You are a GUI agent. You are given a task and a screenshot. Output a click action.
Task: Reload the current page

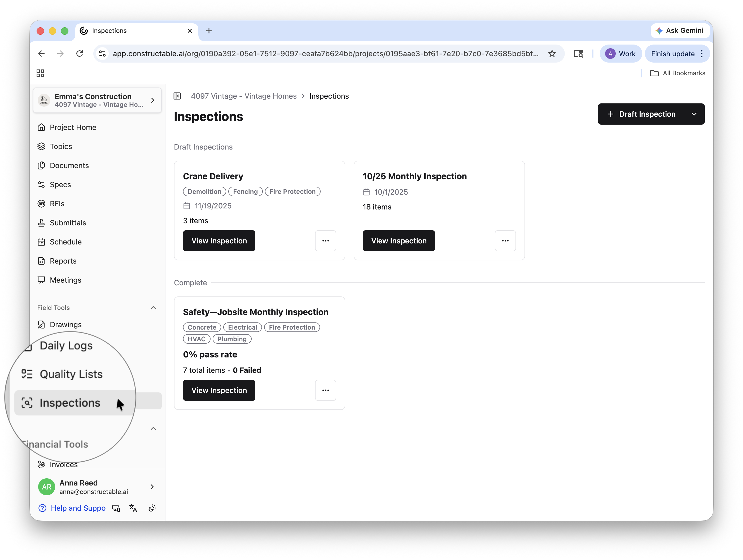coord(80,54)
